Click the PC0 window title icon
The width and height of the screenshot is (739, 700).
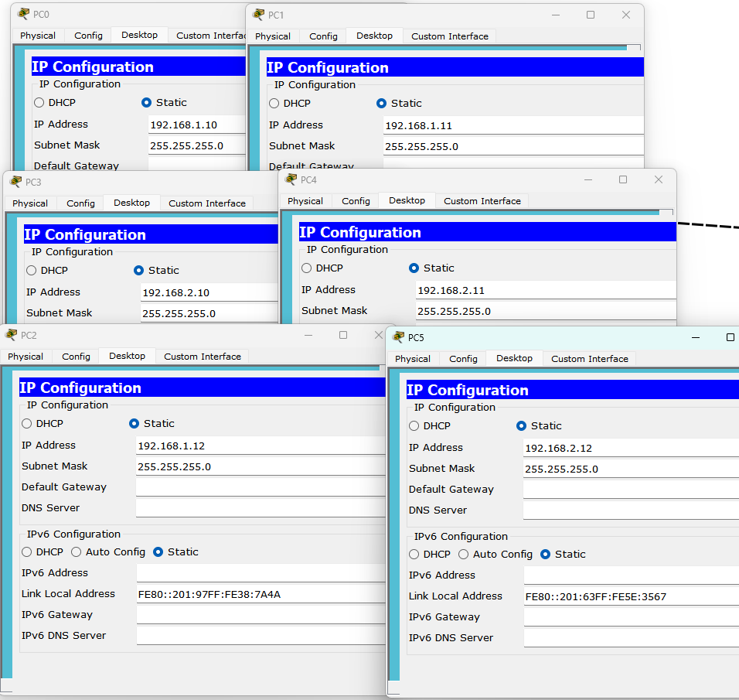pyautogui.click(x=23, y=14)
